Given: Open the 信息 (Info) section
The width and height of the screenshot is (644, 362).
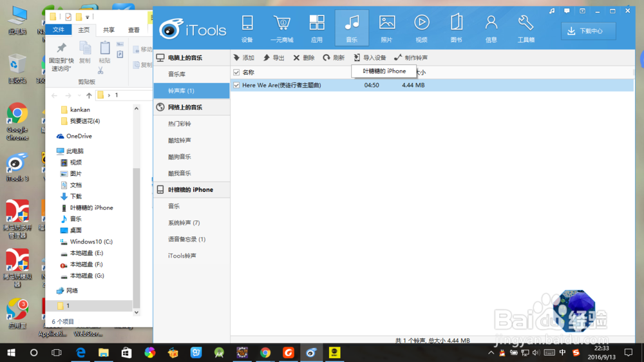Looking at the screenshot, I should (491, 28).
